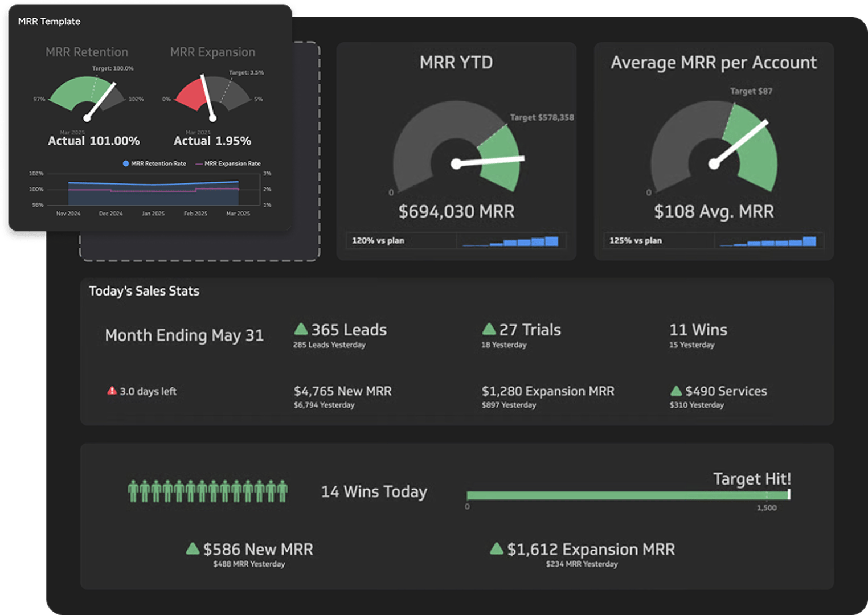Click the green arrow beside $1,612 Expansion MRR
The width and height of the screenshot is (868, 615).
click(497, 549)
